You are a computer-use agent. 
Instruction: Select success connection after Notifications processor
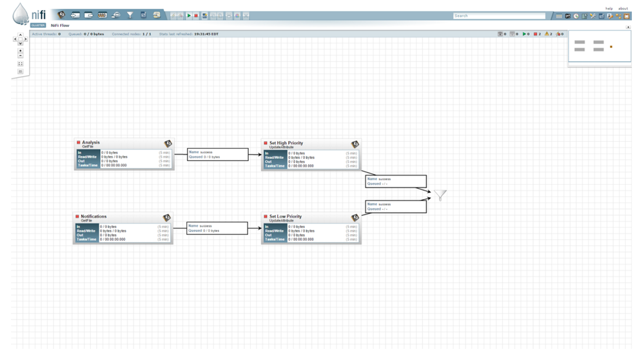point(217,228)
